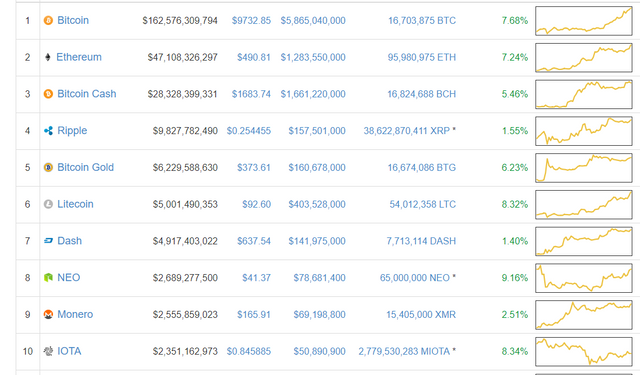
Task: Click supply 15,405,000 XMR
Action: coord(421,314)
